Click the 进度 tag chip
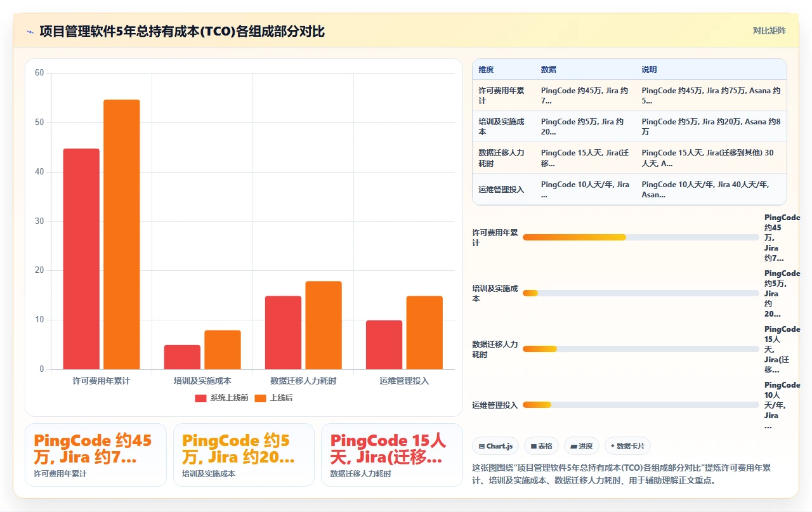 point(582,446)
